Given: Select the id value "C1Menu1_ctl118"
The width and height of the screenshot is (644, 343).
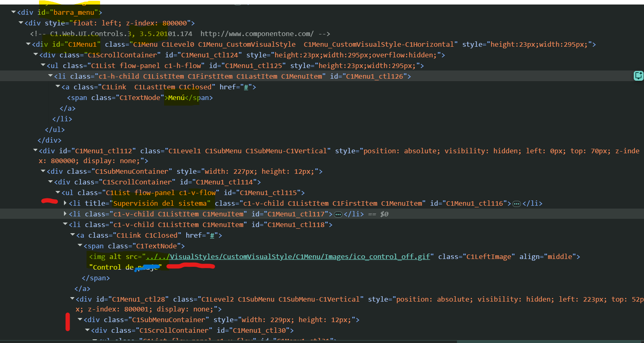Looking at the screenshot, I should (296, 225).
